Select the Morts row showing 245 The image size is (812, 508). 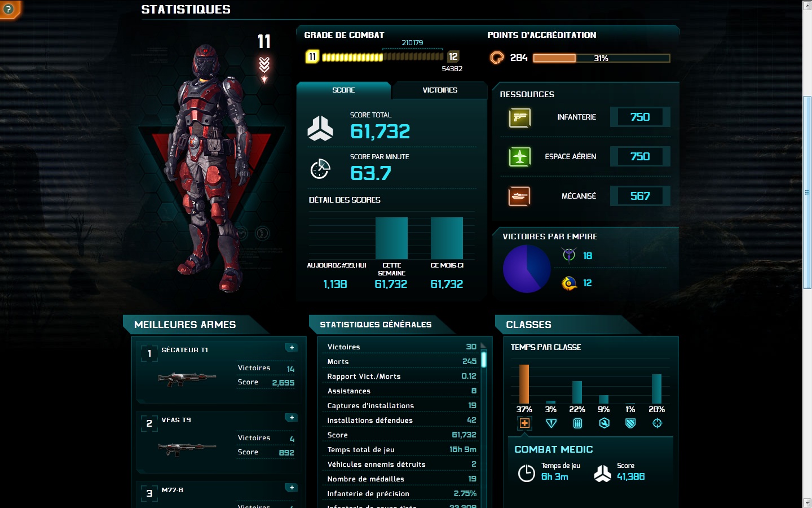(401, 362)
